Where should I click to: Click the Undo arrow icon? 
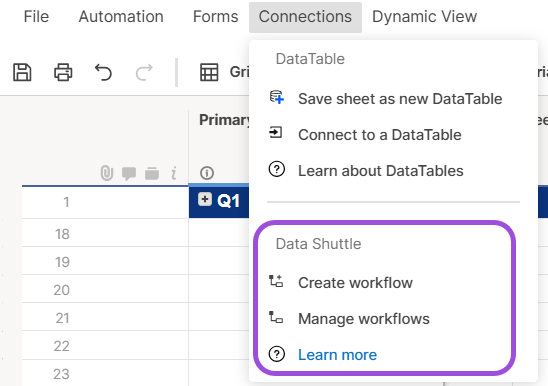pos(103,72)
